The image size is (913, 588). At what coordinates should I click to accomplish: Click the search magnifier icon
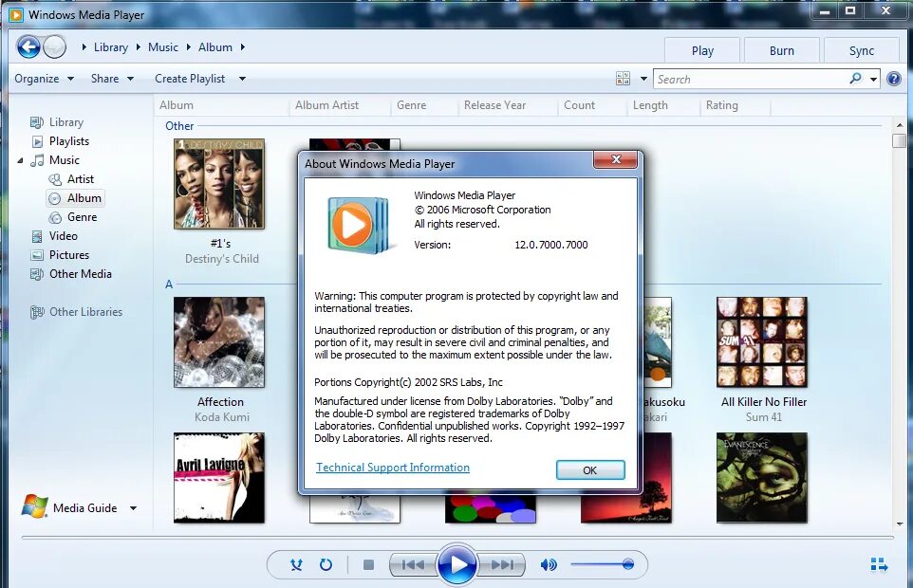click(x=853, y=79)
